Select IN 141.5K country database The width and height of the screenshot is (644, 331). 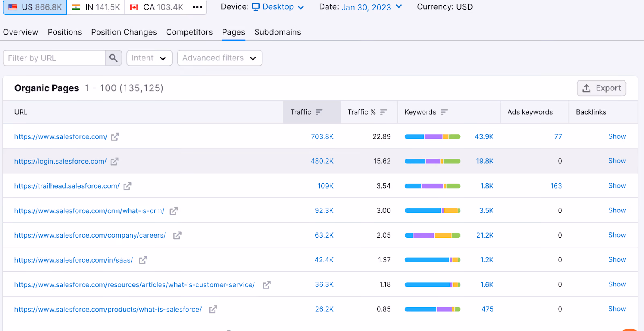coord(96,7)
